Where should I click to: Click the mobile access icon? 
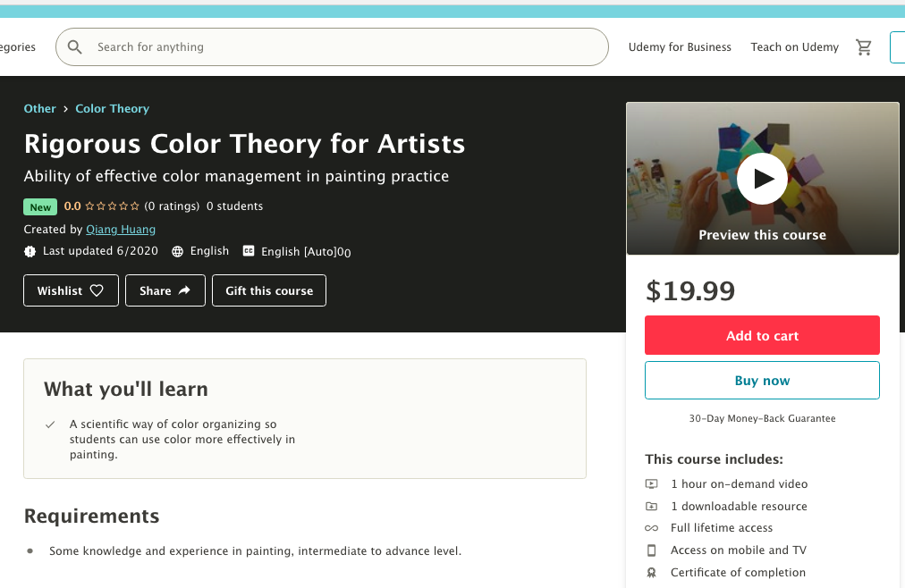click(651, 550)
